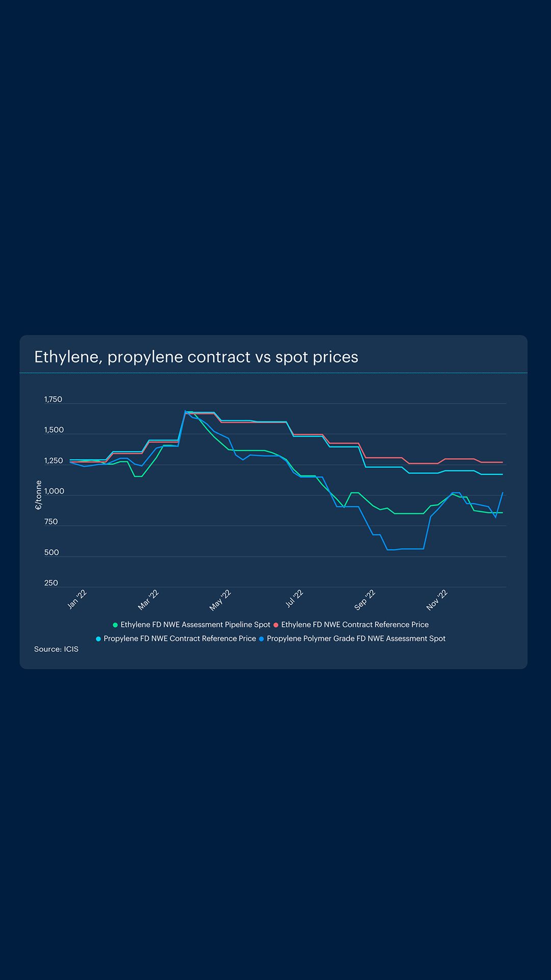Click the cyan Propylene Contract Reference legend dot
Viewport: 551px width, 980px height.
coord(98,639)
